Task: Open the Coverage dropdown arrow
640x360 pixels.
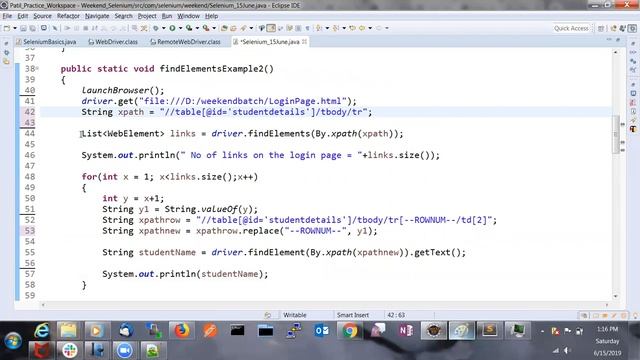Action: click(x=197, y=28)
